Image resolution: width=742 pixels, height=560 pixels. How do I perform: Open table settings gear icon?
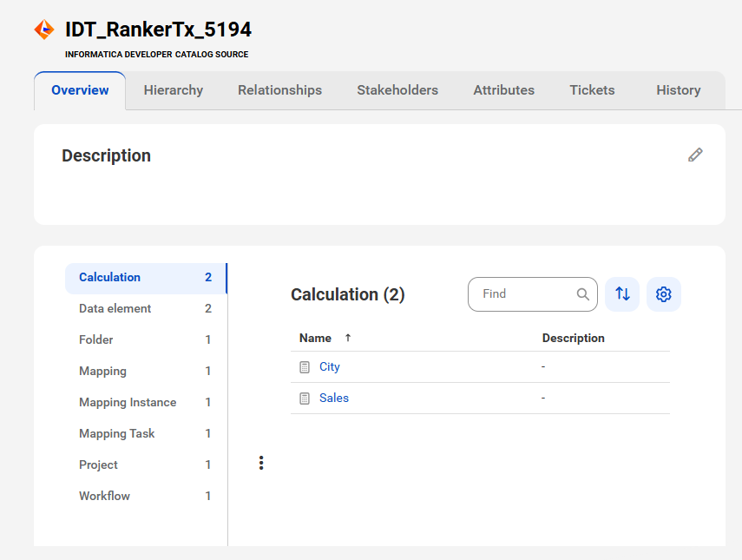[663, 294]
